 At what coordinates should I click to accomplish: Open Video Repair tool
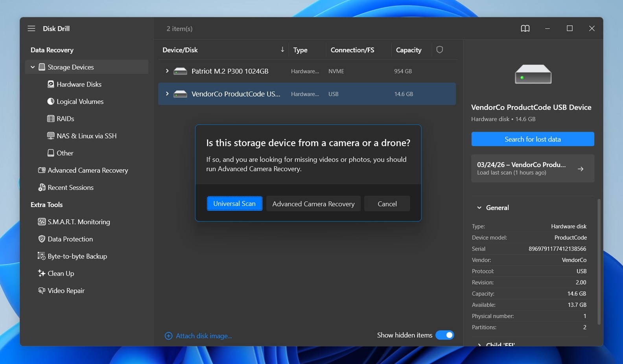coord(66,290)
